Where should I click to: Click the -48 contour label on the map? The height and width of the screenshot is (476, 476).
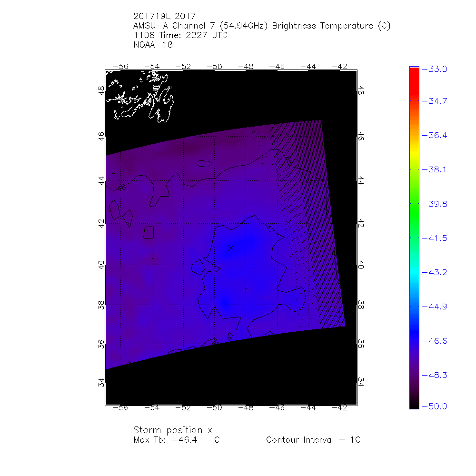(121, 188)
